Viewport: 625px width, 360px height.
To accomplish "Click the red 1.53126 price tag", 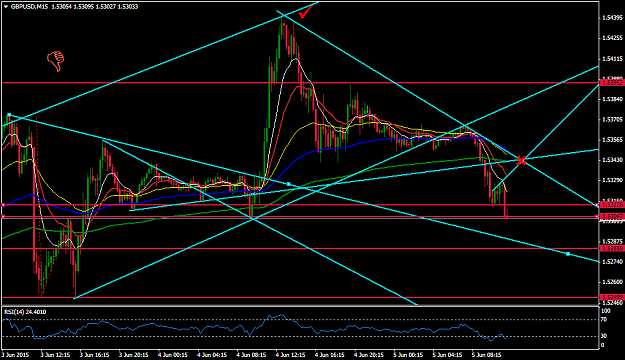I will [x=611, y=205].
